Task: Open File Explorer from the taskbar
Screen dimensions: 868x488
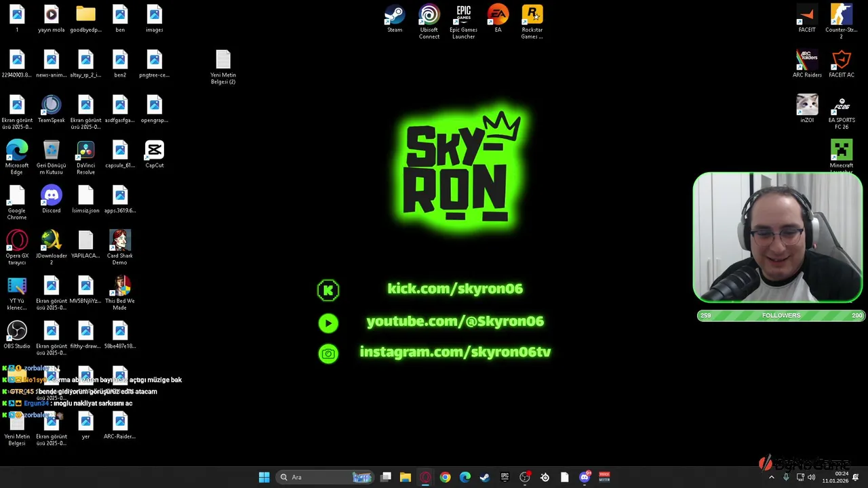Action: [x=406, y=477]
